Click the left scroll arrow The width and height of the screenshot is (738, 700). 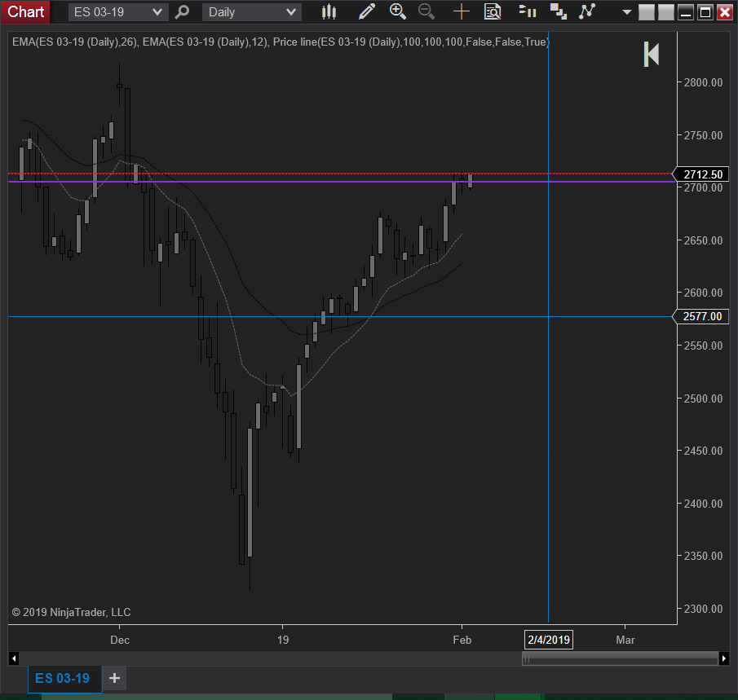(14, 658)
